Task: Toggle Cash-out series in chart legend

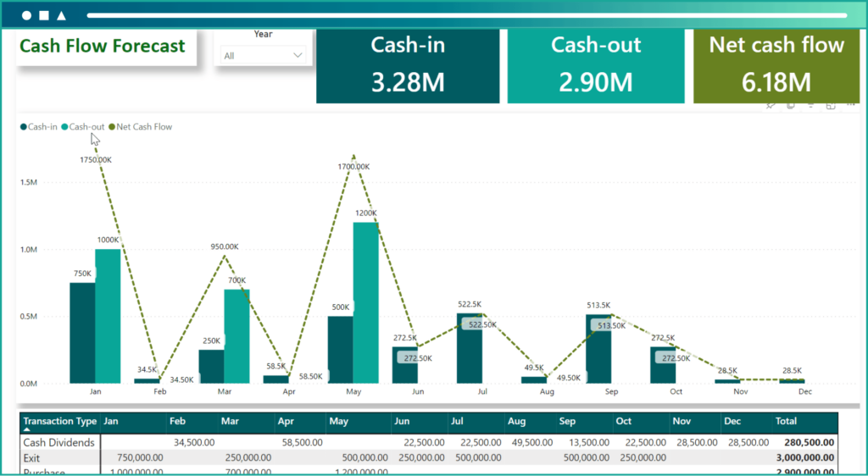Action: click(x=83, y=127)
